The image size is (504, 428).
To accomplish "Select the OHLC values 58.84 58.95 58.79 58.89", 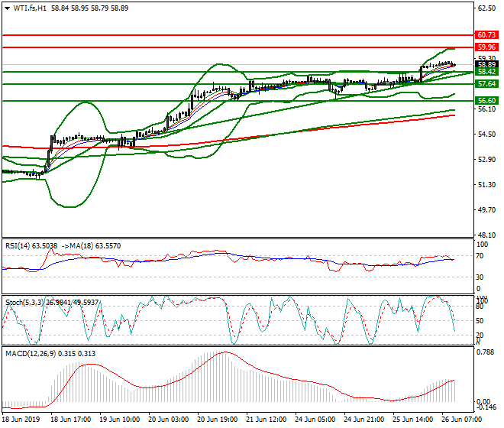I will tap(89, 8).
